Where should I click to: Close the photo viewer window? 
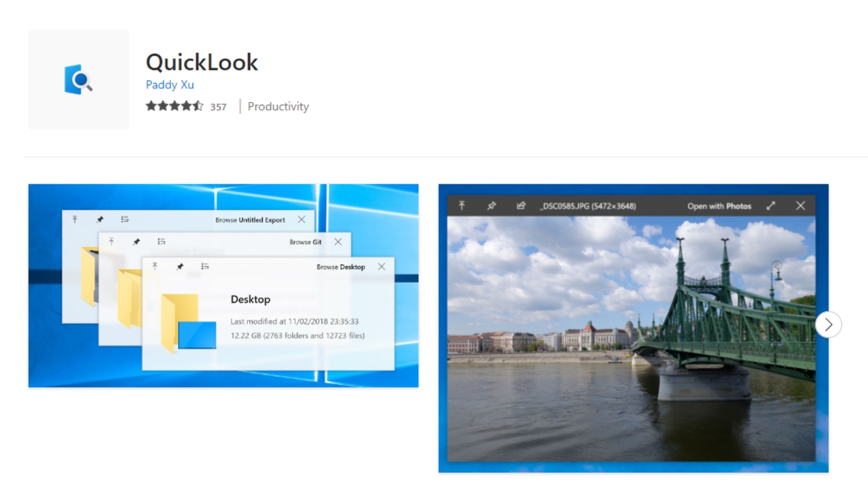click(x=801, y=206)
